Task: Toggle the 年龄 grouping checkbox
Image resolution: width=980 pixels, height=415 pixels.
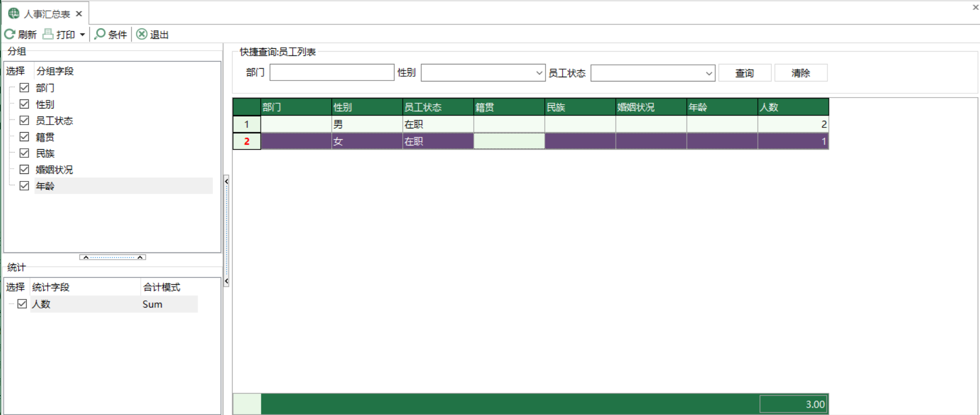Action: [x=24, y=186]
